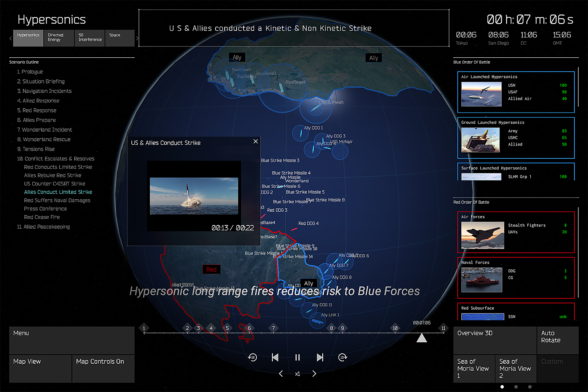Select second view page dot
588x392 pixels.
point(516,387)
